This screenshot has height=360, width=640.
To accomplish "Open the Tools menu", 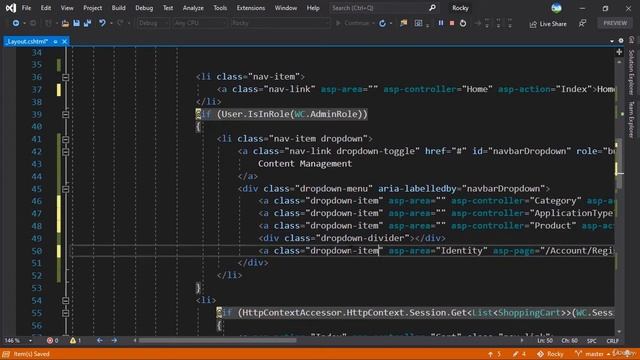I will 220,8.
